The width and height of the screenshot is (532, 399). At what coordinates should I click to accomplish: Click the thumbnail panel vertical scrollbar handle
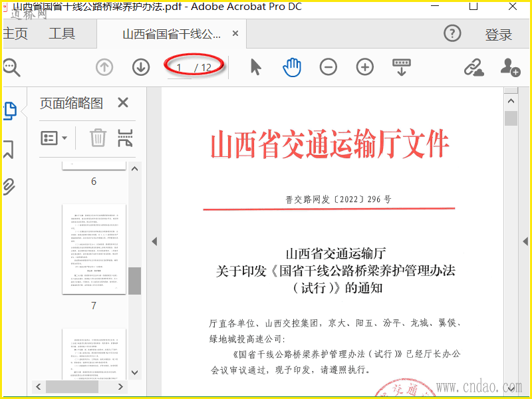[135, 281]
